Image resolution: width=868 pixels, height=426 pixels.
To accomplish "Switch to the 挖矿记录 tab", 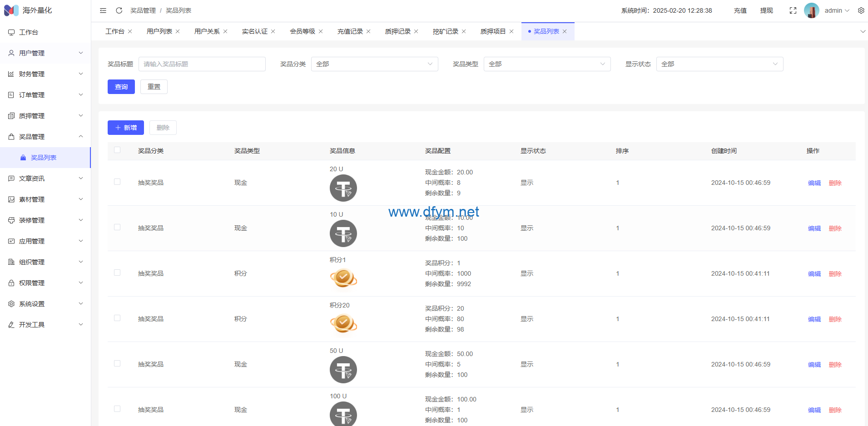I will pyautogui.click(x=446, y=31).
